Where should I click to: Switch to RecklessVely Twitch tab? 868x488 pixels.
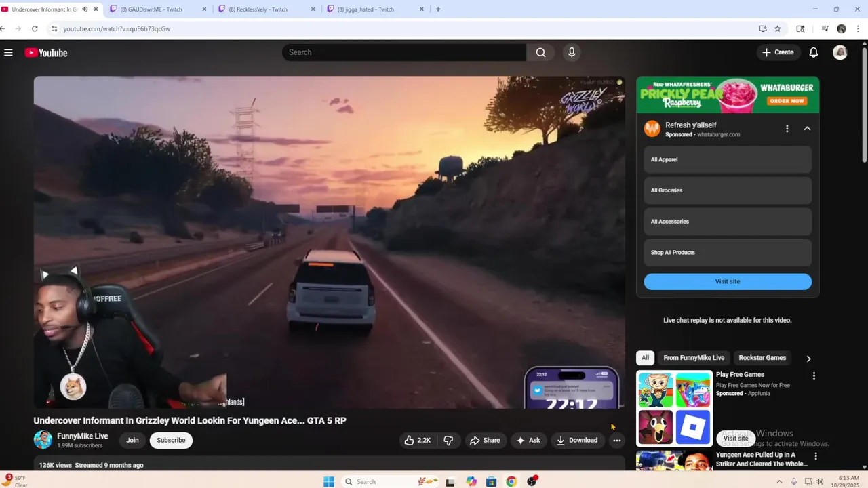pos(265,9)
